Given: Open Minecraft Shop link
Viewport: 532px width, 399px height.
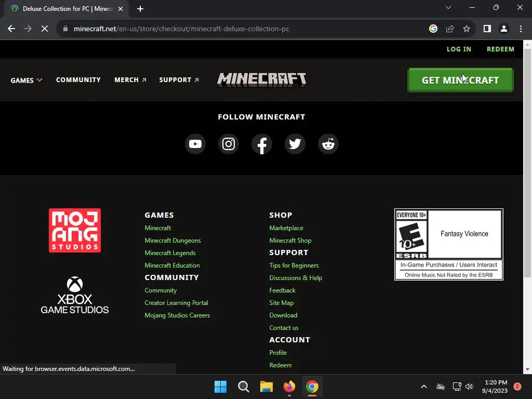Looking at the screenshot, I should tap(290, 241).
